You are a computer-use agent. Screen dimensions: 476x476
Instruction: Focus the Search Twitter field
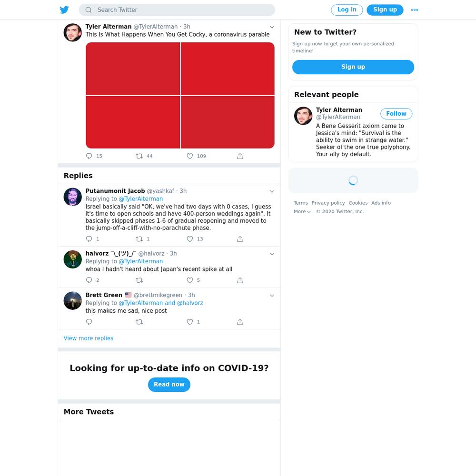point(177,10)
